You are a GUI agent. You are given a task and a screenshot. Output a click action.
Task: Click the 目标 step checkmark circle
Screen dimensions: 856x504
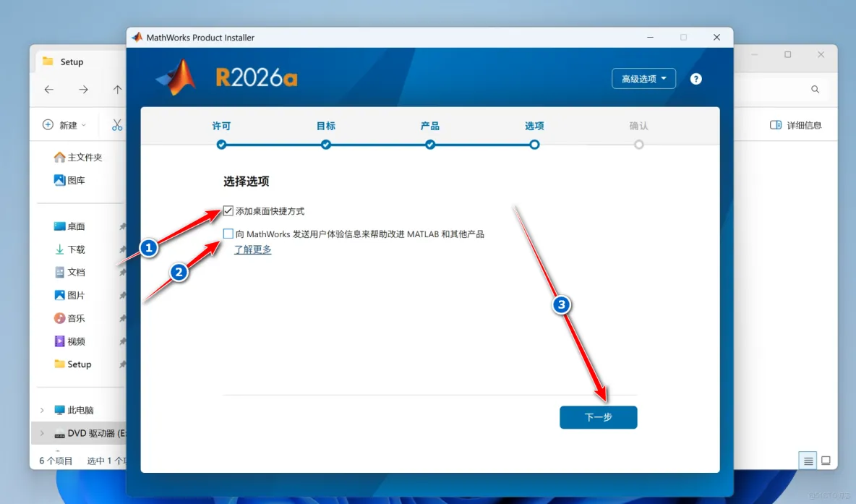click(x=326, y=145)
